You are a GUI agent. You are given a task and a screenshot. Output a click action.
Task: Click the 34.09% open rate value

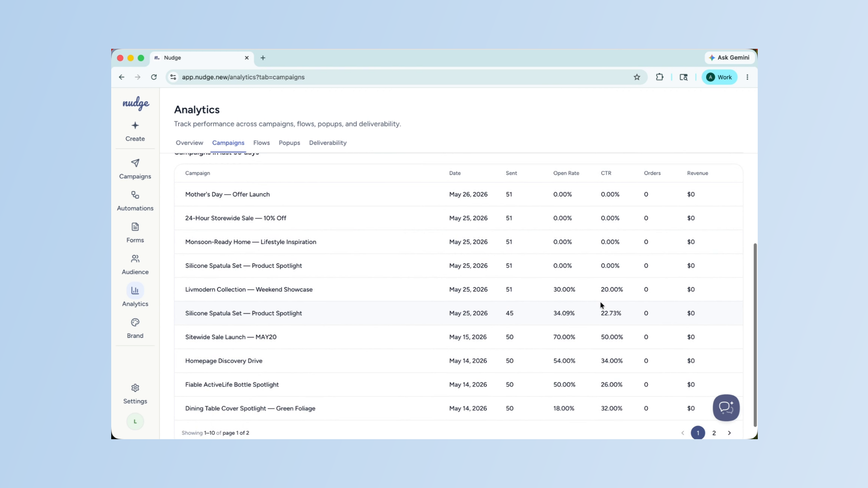click(564, 313)
